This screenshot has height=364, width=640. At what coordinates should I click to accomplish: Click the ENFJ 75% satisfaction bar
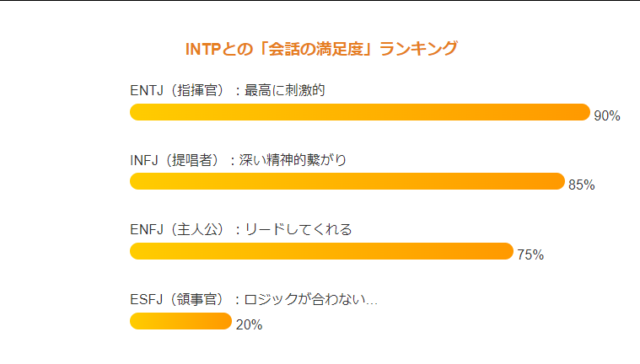(321, 251)
